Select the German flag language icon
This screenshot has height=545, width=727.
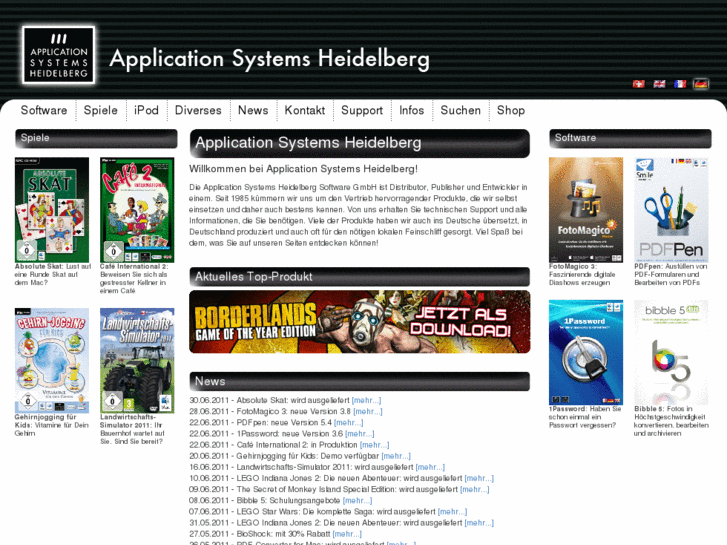pyautogui.click(x=701, y=84)
